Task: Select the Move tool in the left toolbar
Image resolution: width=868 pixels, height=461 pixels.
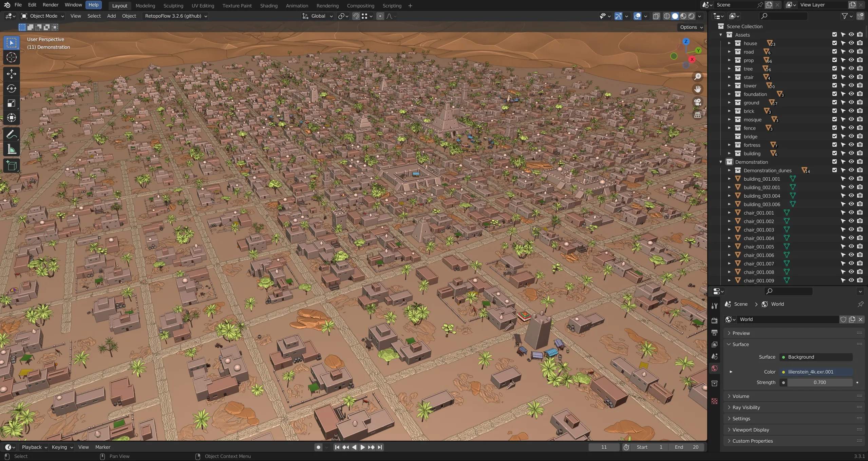Action: pos(11,74)
